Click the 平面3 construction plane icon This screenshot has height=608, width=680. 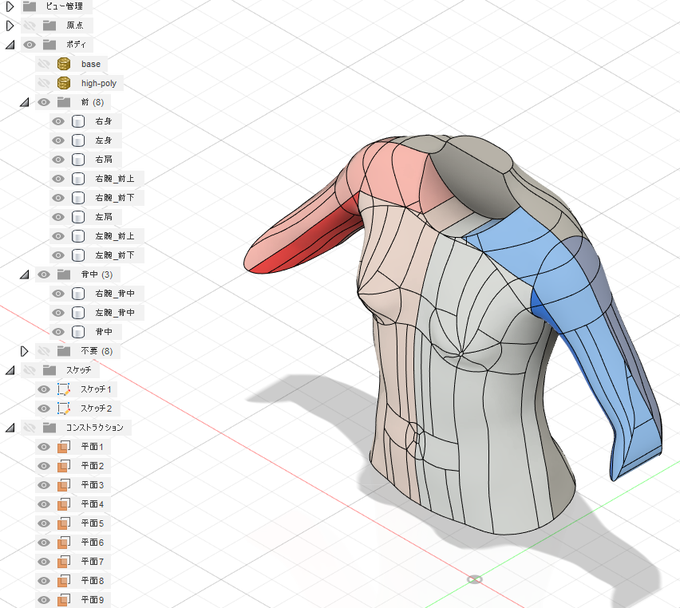pos(64,485)
